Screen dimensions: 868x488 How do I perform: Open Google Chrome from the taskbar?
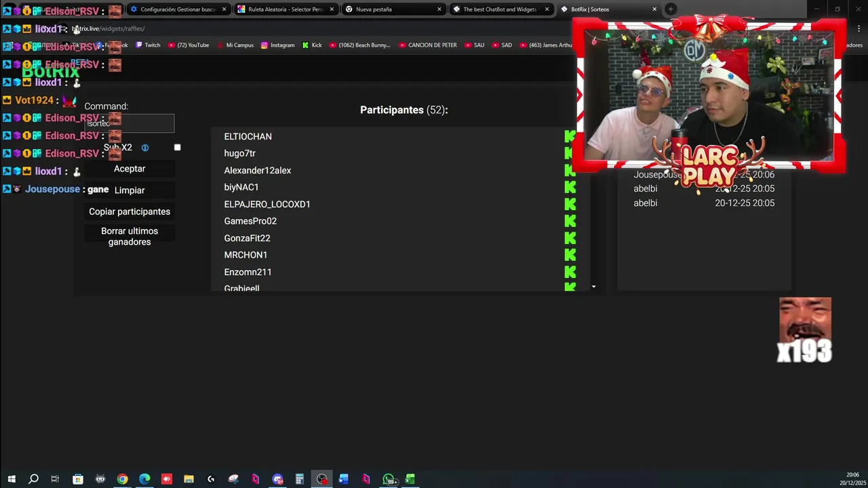pos(122,479)
